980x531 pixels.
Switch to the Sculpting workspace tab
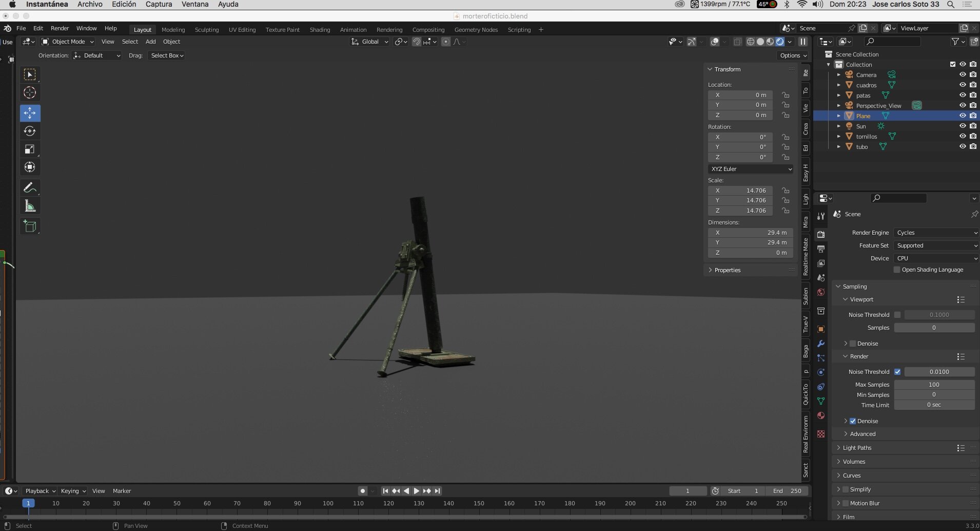[x=207, y=30]
